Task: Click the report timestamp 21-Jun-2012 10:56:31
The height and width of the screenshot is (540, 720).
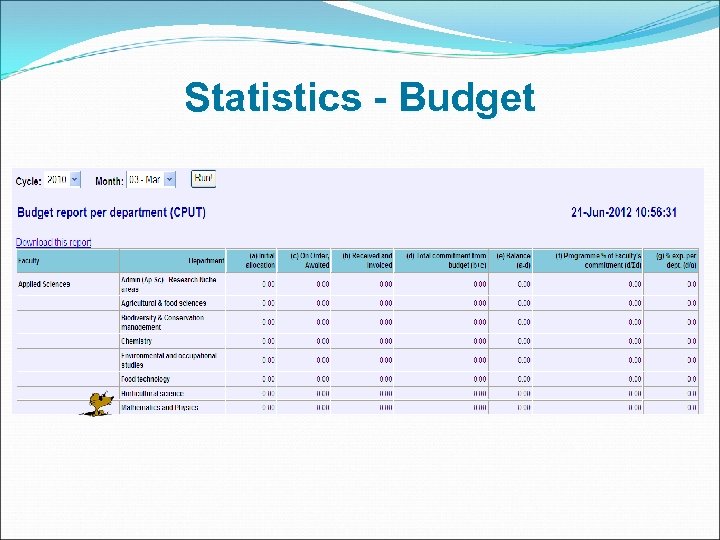Action: (624, 212)
